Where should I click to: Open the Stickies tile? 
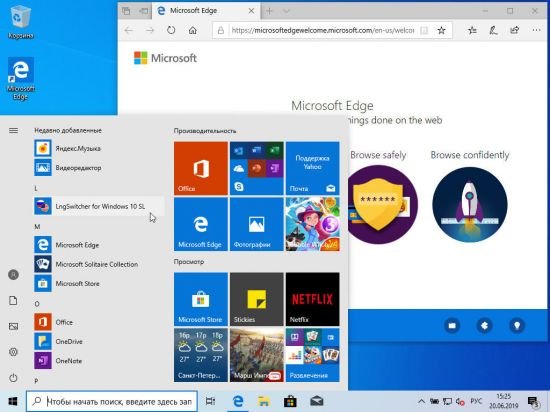click(257, 299)
